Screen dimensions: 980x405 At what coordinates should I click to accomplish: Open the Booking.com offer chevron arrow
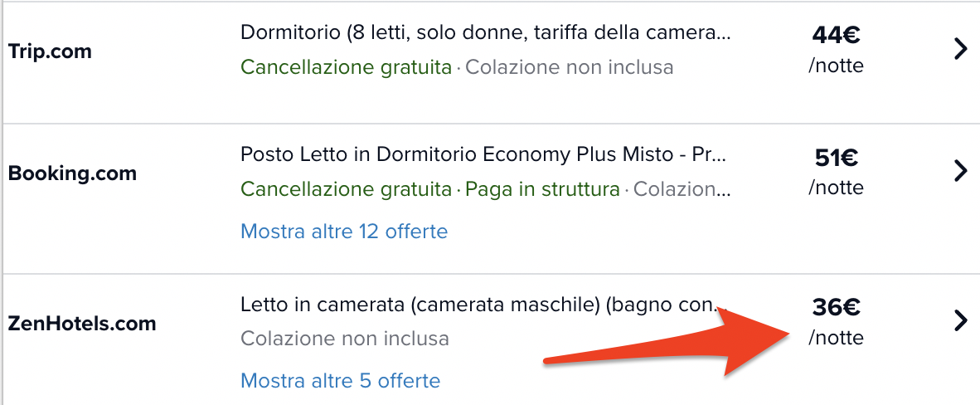click(961, 171)
